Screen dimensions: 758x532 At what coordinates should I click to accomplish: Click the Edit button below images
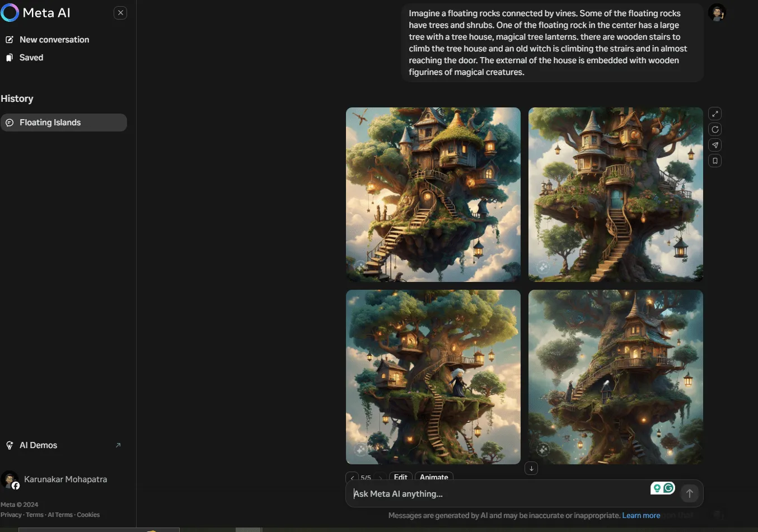point(400,477)
